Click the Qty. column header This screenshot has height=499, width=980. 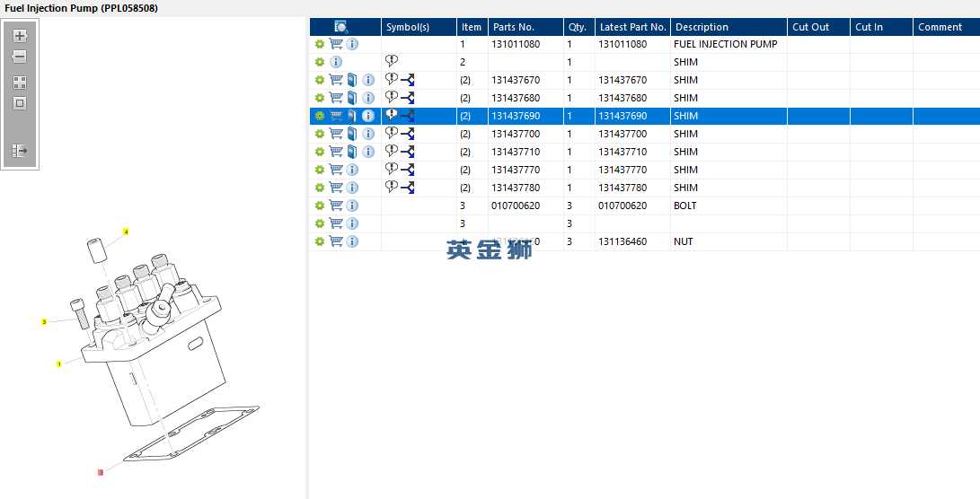579,27
